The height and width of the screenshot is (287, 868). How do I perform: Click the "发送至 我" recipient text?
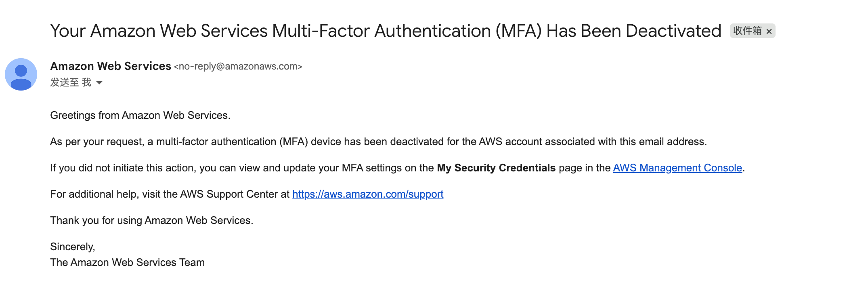[71, 82]
